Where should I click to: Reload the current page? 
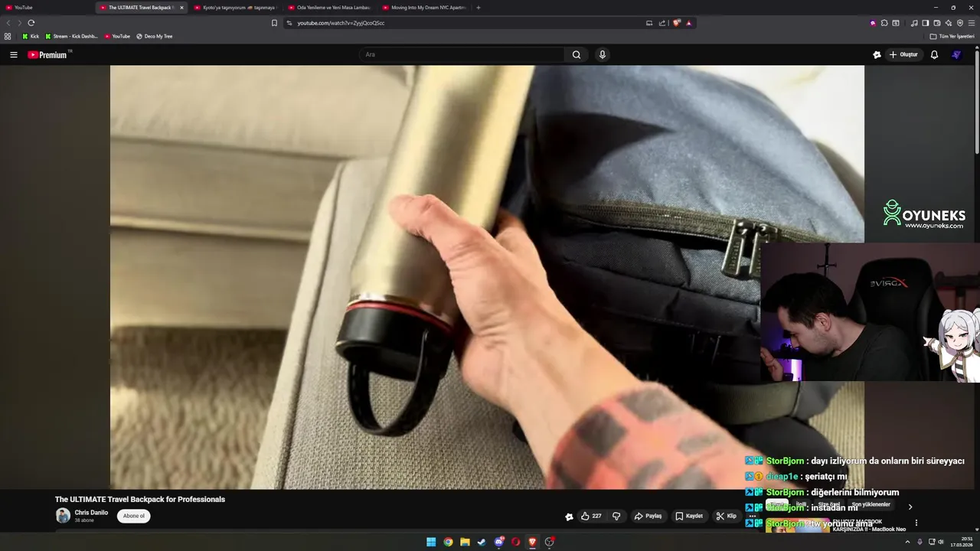pos(31,23)
